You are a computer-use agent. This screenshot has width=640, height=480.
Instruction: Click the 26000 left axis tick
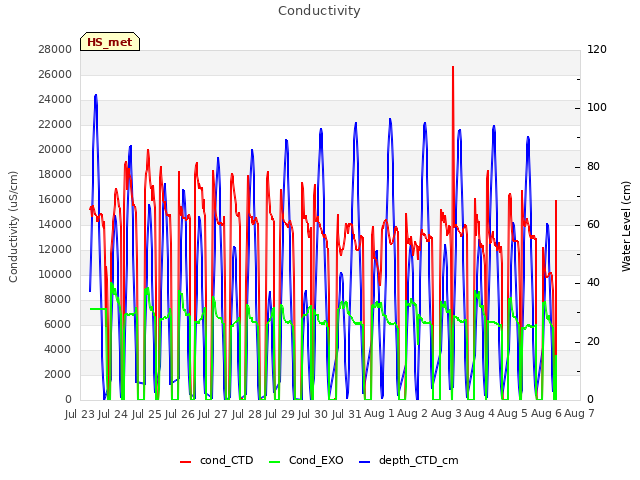55,74
